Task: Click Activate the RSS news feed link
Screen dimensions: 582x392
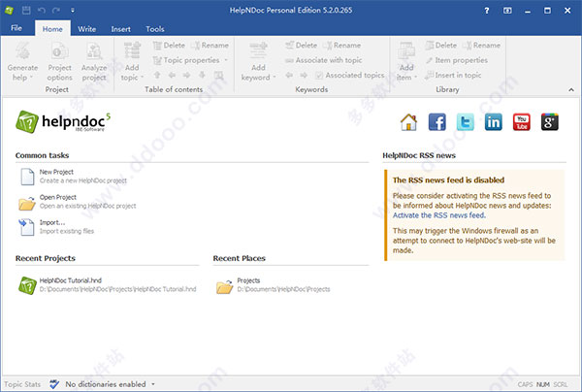Action: click(x=439, y=215)
